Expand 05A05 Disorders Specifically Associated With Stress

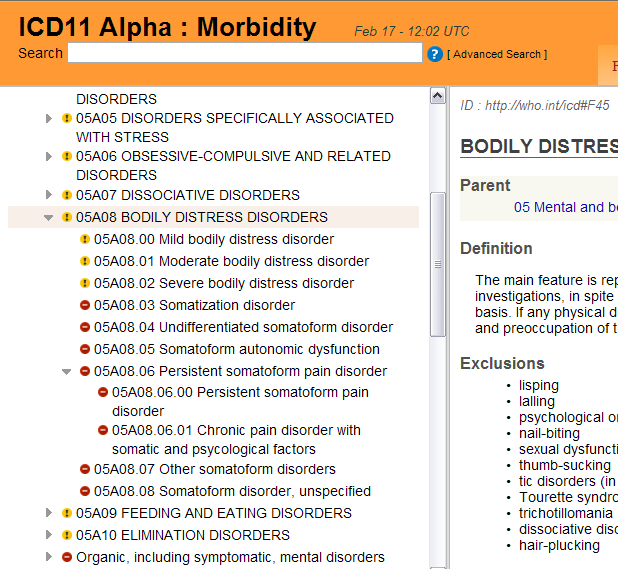(48, 118)
